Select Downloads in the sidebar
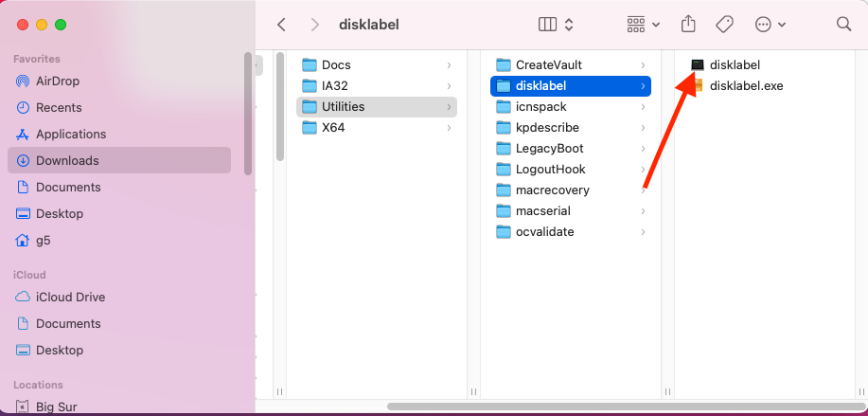This screenshot has height=416, width=868. (x=119, y=161)
